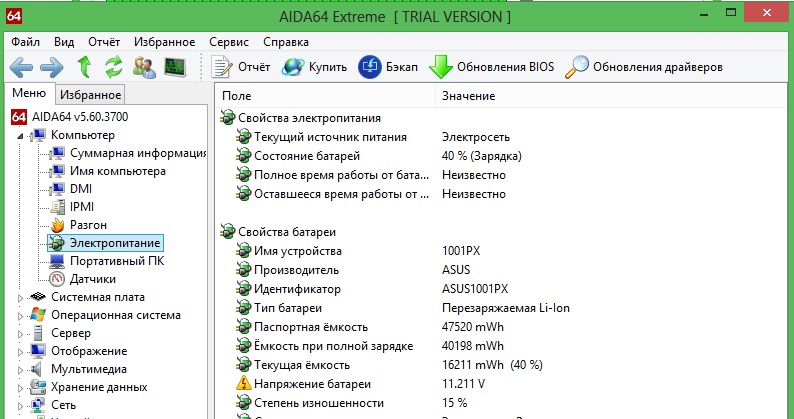The width and height of the screenshot is (794, 419).
Task: Open the Избранное menu in menu bar
Action: click(165, 42)
